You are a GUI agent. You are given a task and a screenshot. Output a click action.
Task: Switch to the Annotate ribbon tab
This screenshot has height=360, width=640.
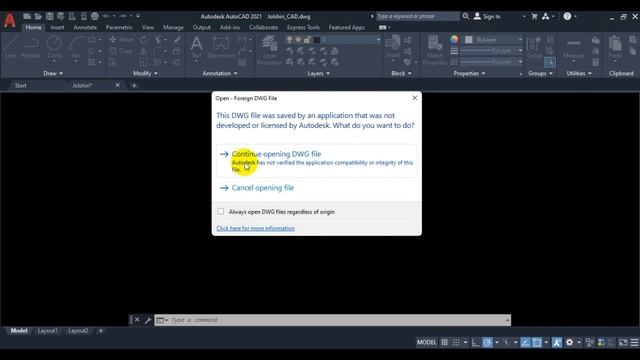[x=85, y=27]
